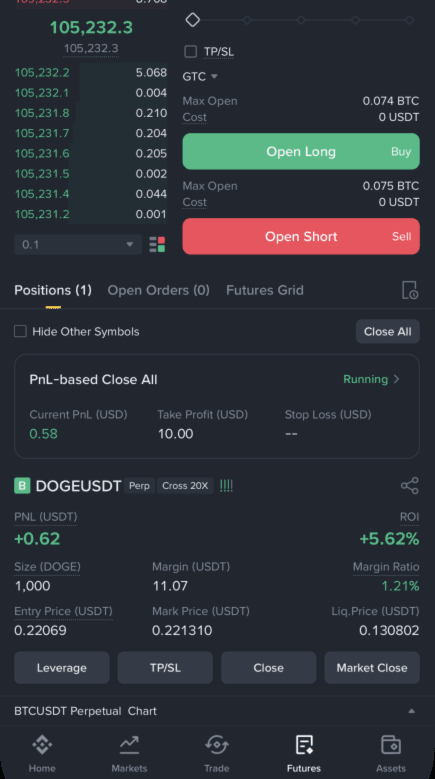Open Trade in bottom navigation
The height and width of the screenshot is (779, 435).
tap(217, 754)
